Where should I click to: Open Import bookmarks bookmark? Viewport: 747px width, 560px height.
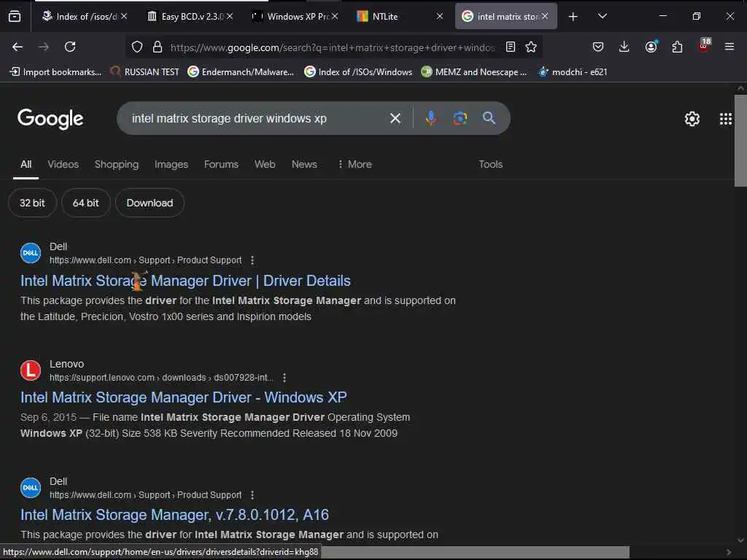click(55, 72)
